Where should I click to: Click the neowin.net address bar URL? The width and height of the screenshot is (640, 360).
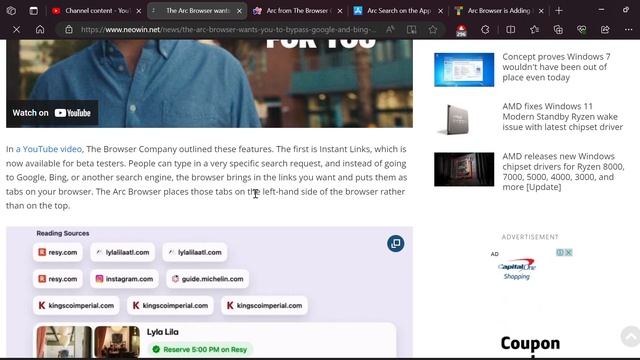(228, 29)
